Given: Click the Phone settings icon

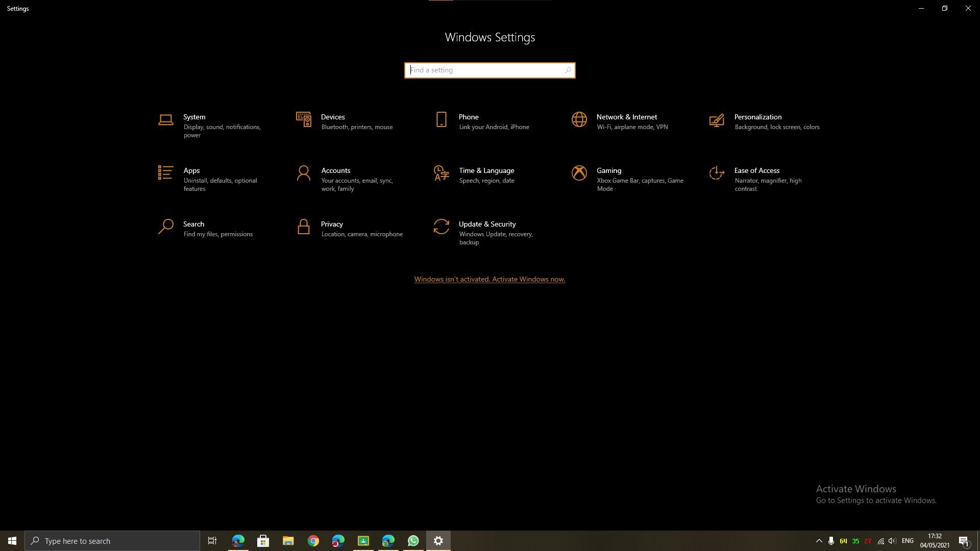Looking at the screenshot, I should pyautogui.click(x=442, y=119).
